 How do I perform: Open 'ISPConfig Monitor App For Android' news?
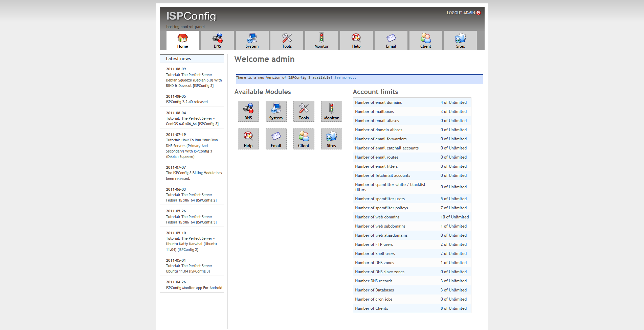pos(194,288)
